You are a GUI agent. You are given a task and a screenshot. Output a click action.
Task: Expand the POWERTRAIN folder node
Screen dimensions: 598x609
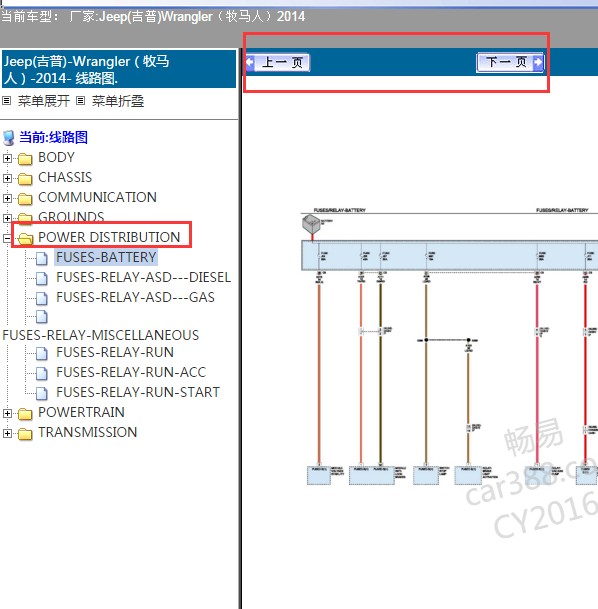tap(7, 413)
